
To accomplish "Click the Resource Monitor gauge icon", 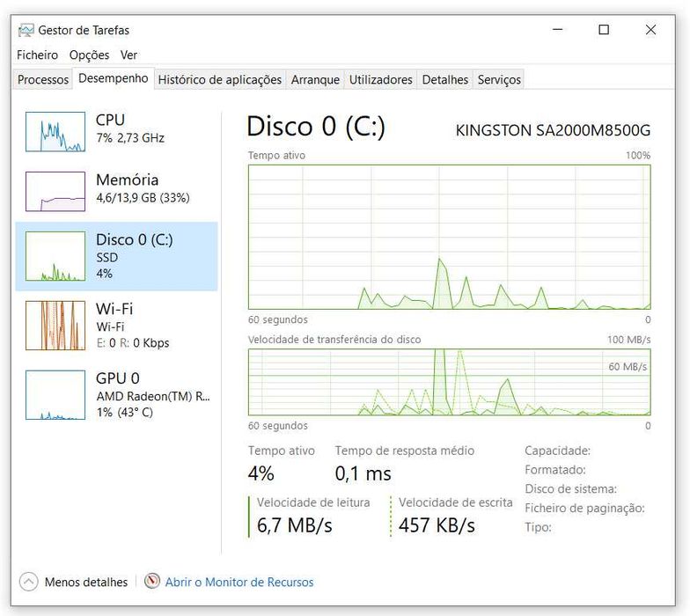I will point(151,581).
